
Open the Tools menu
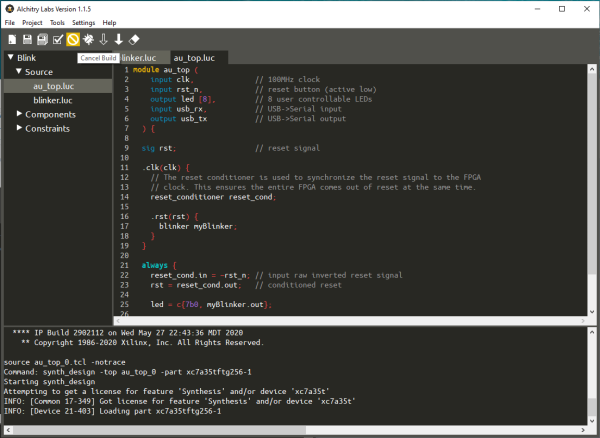point(57,23)
